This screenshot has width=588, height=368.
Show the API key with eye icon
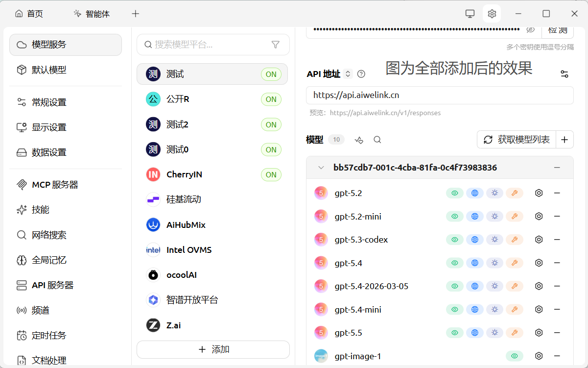pos(530,30)
